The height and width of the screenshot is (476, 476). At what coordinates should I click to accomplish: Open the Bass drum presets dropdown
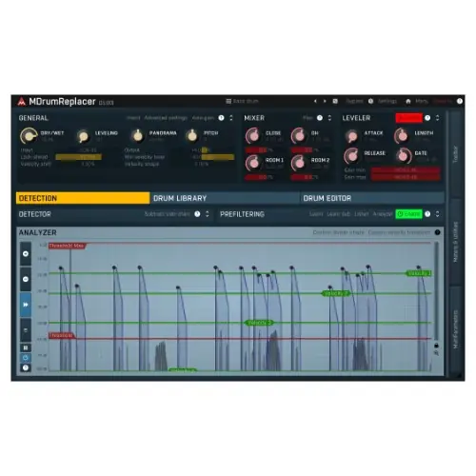[x=242, y=101]
